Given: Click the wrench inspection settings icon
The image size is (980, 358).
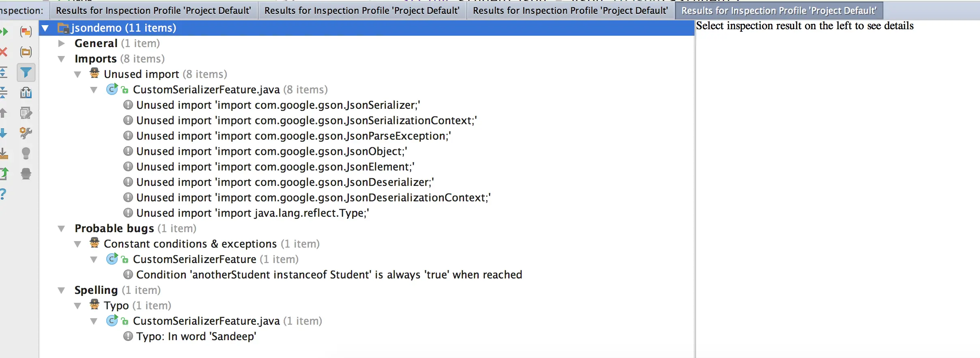Looking at the screenshot, I should [26, 133].
